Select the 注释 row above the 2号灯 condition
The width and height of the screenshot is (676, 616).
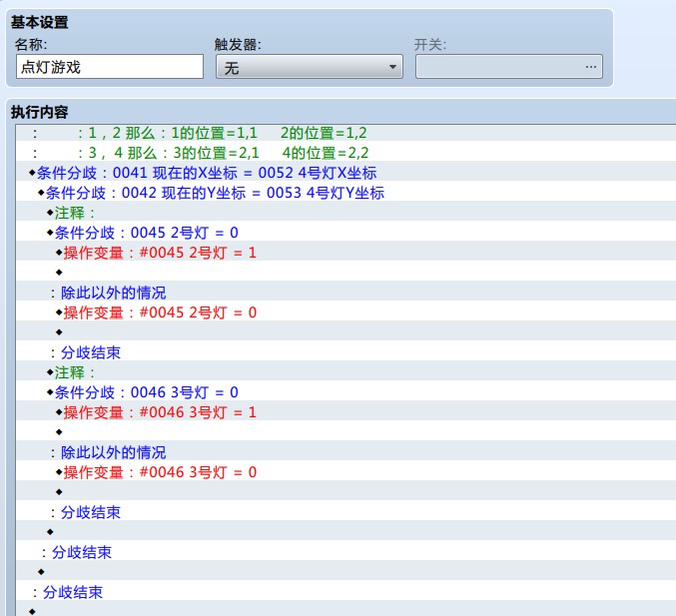[345, 213]
